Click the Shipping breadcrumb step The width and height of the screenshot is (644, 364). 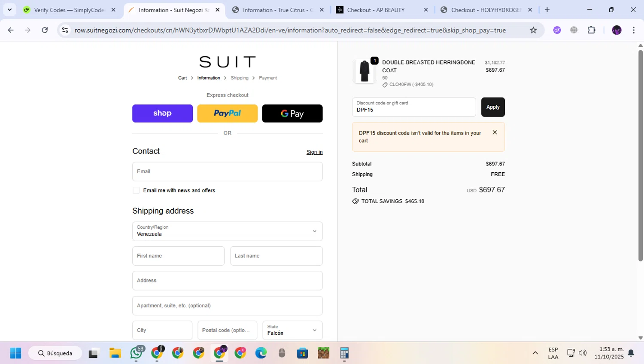(240, 78)
